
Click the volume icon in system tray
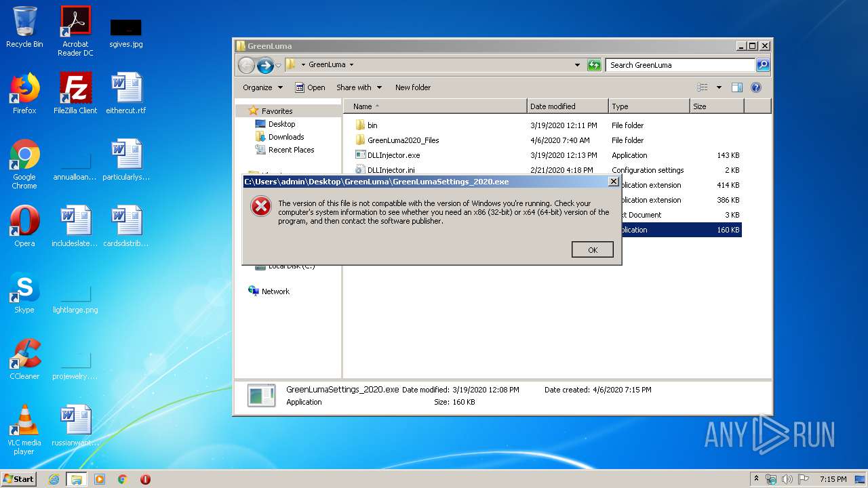point(787,479)
